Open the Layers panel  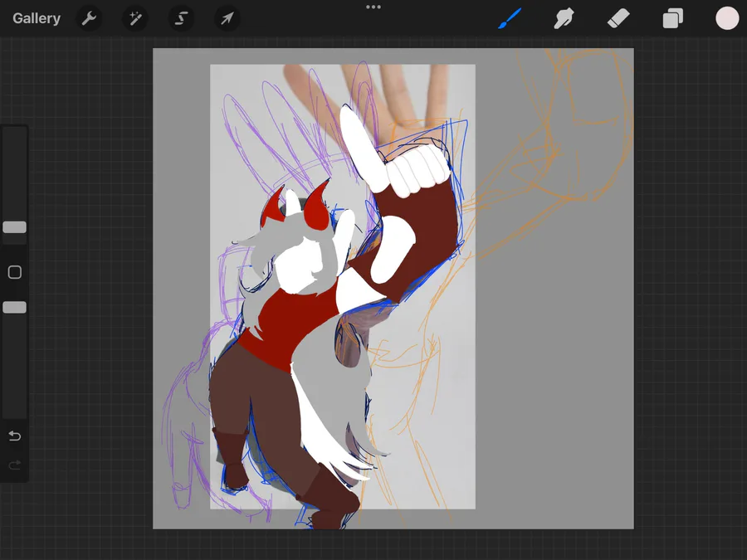click(x=672, y=18)
